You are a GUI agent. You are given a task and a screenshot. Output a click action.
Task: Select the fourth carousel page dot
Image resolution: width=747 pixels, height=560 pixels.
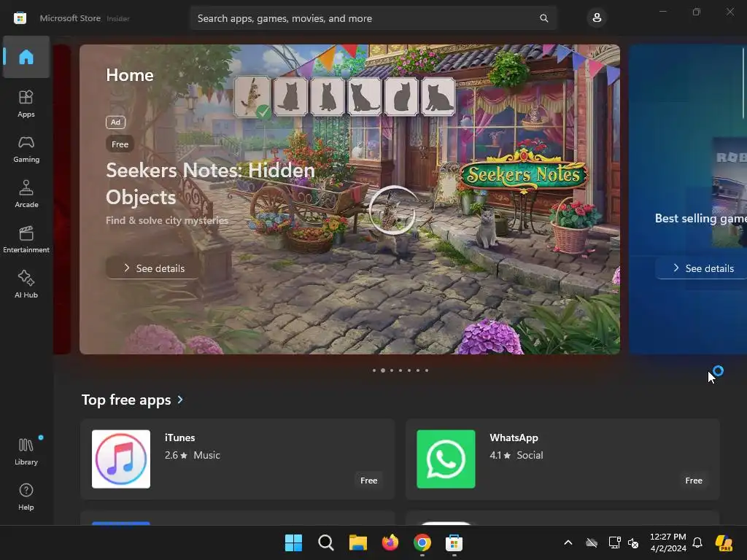click(400, 370)
